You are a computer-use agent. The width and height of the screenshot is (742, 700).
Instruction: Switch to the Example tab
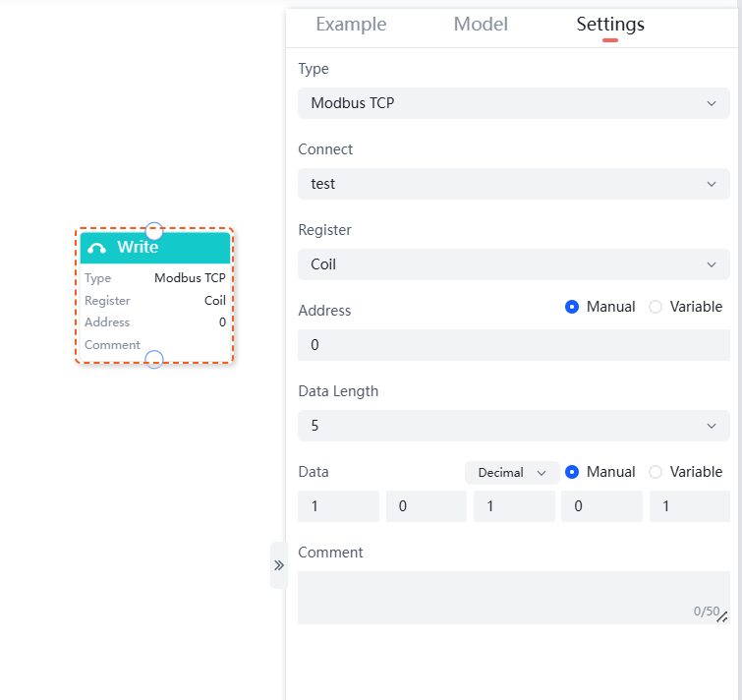tap(351, 25)
